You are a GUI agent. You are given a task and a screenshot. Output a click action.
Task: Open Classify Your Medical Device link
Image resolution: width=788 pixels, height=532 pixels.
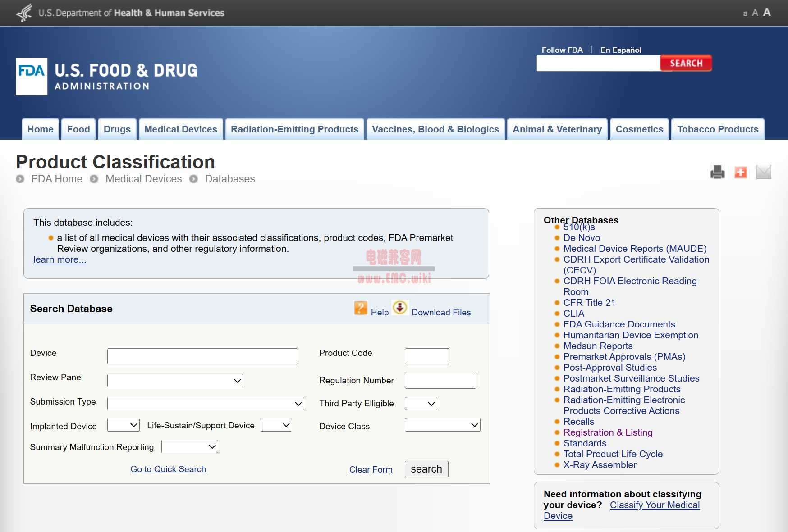[x=655, y=505]
